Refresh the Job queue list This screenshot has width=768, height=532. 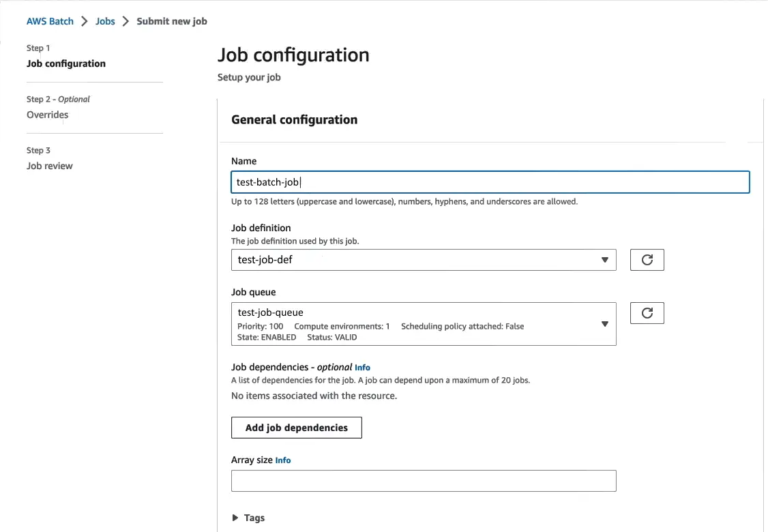click(x=647, y=312)
